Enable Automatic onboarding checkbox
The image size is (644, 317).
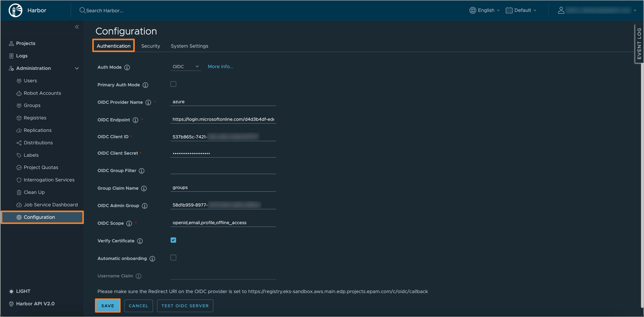pyautogui.click(x=173, y=257)
